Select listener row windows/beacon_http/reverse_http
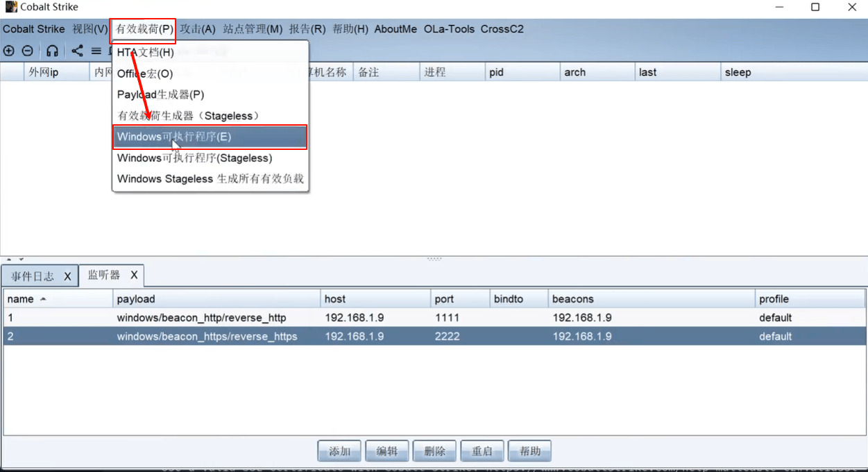This screenshot has height=472, width=868. coord(434,318)
